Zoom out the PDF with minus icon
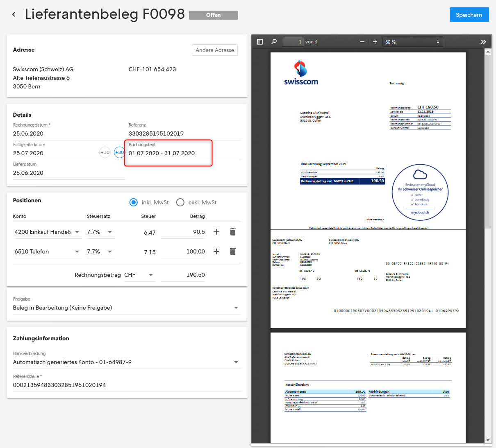Image resolution: width=496 pixels, height=448 pixels. click(362, 42)
